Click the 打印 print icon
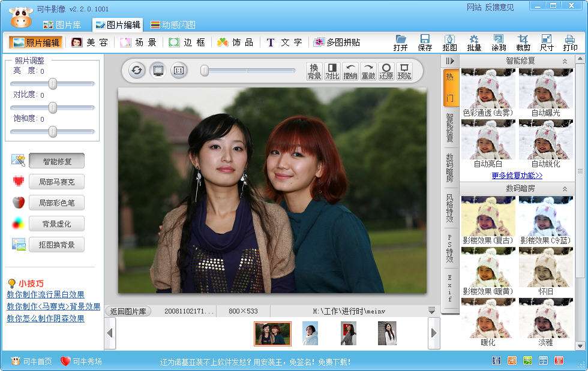The width and height of the screenshot is (588, 371). click(570, 42)
